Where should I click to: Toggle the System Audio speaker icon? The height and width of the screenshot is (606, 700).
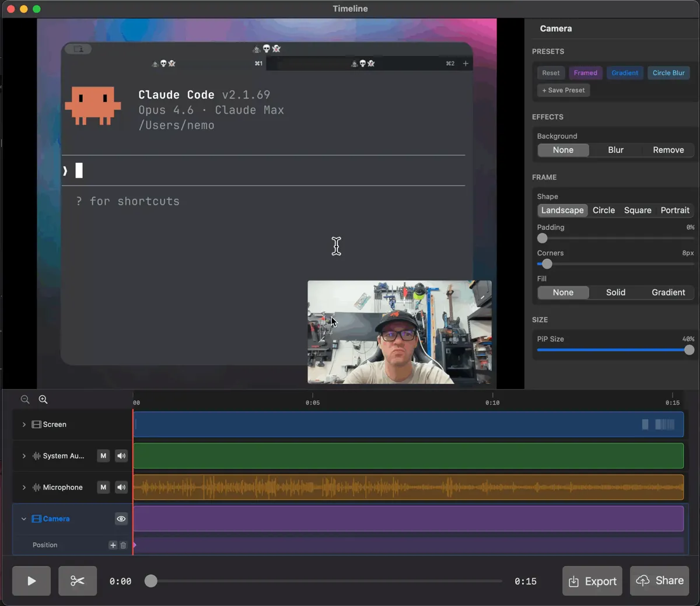(121, 456)
